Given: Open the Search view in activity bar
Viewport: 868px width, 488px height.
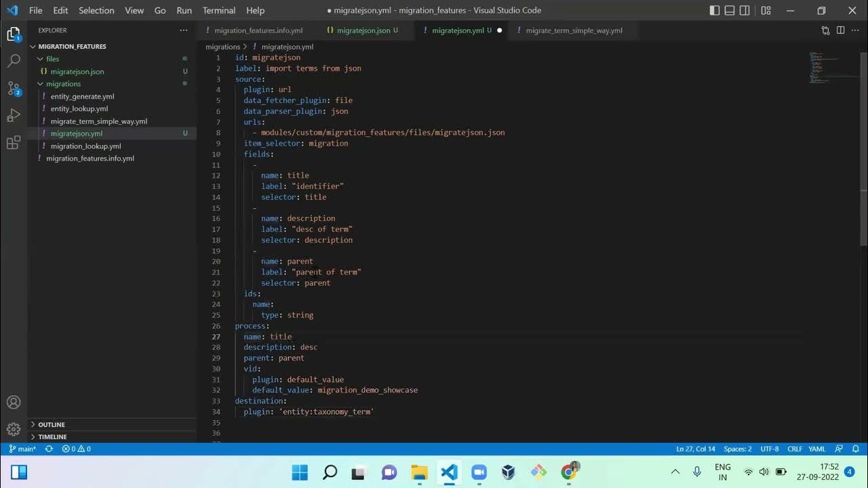Looking at the screenshot, I should (x=14, y=61).
